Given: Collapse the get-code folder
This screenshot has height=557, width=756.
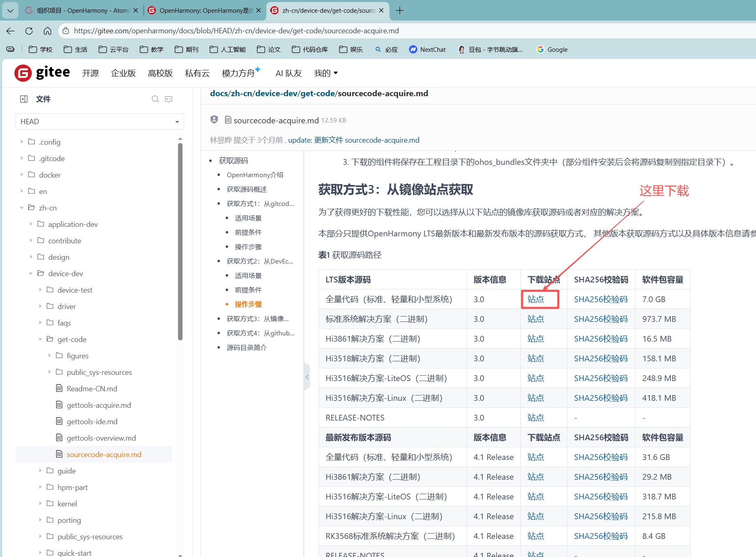Looking at the screenshot, I should pos(40,339).
